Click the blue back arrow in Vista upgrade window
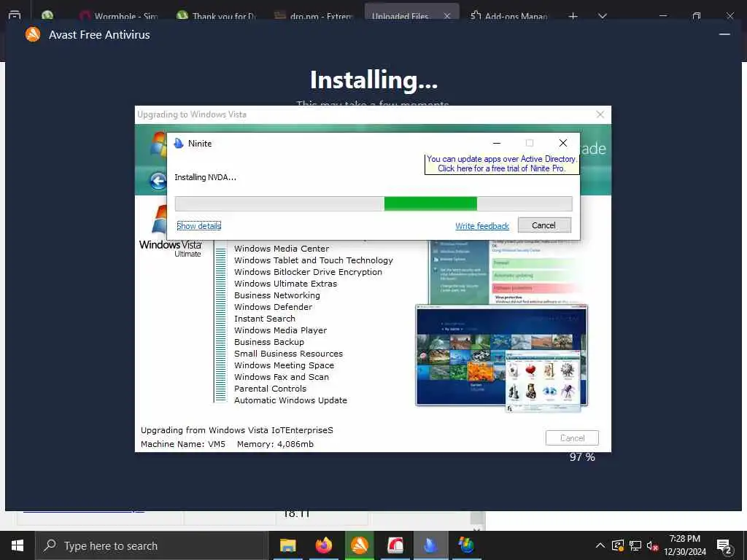The image size is (747, 560). (158, 181)
